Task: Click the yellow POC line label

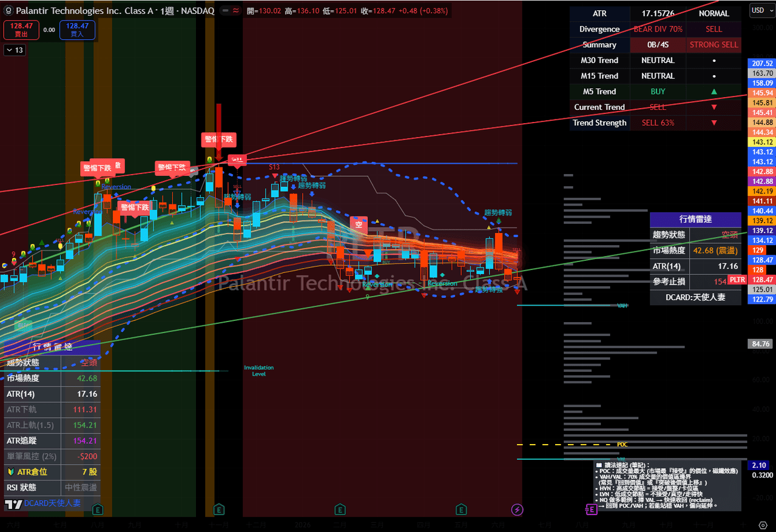Action: (622, 445)
